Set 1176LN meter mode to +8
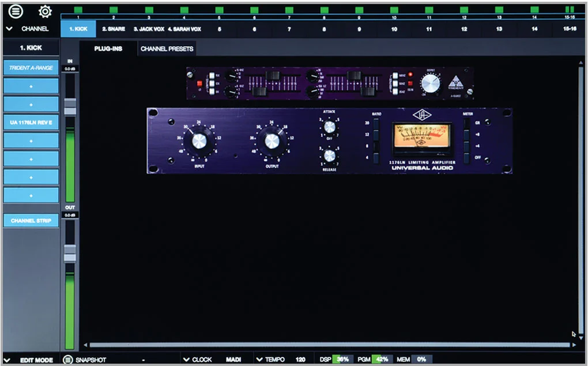The height and width of the screenshot is (366, 588). tap(467, 135)
